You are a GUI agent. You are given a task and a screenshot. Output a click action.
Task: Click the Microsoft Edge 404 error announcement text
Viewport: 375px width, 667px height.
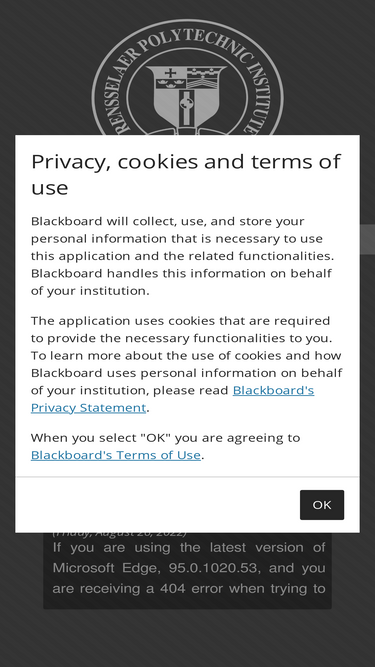(189, 567)
